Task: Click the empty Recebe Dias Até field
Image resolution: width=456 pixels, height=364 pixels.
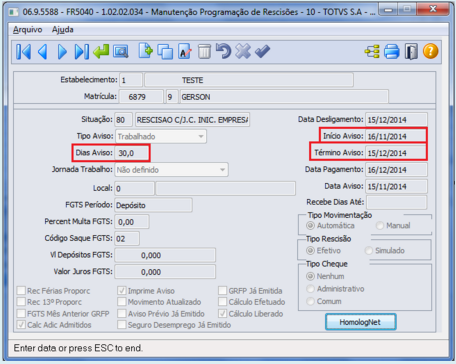Action: click(x=397, y=202)
